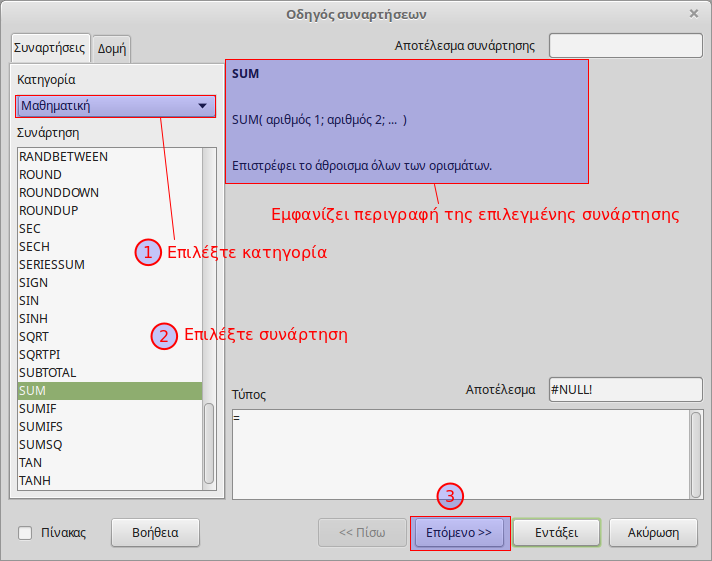Enable the Πίνακας checkbox
This screenshot has height=561, width=712.
(26, 533)
